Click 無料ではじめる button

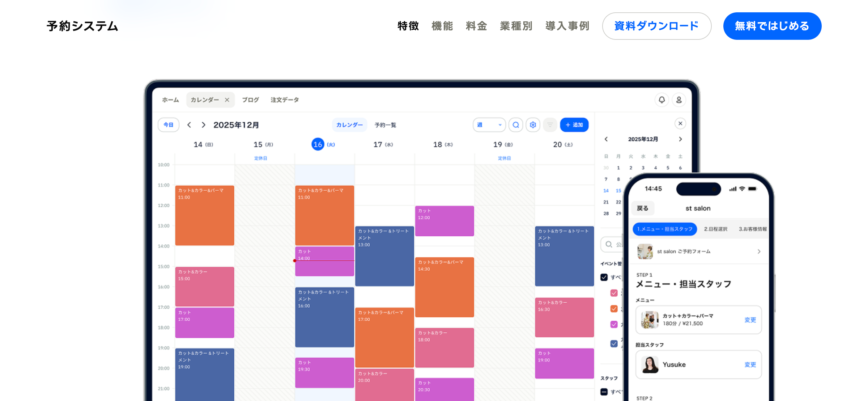[x=772, y=26]
